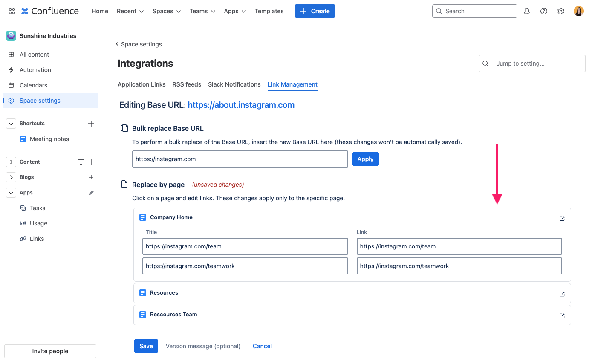Click the pencil icon beside Apps
Screen dimensions: 592x364
coord(91,193)
